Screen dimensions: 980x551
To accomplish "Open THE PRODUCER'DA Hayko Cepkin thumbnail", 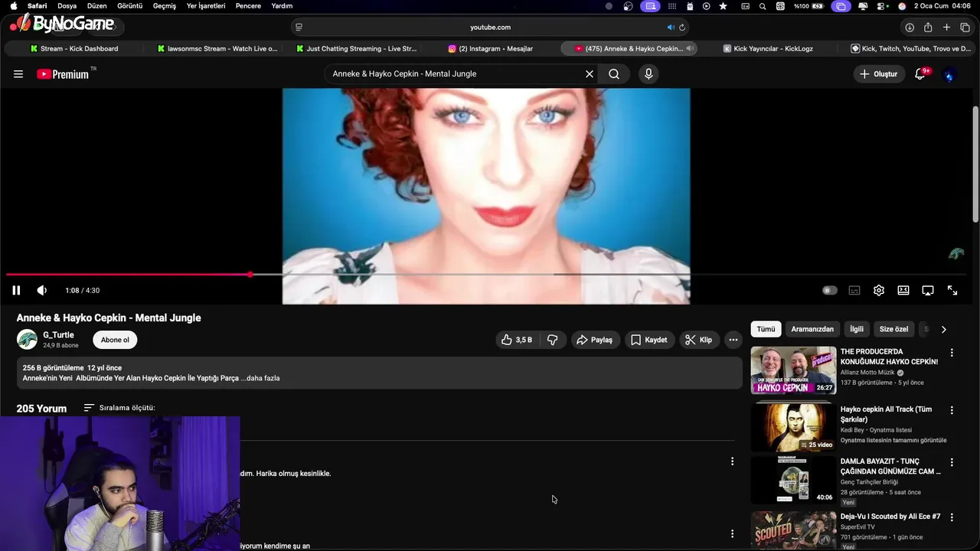I will coord(793,370).
